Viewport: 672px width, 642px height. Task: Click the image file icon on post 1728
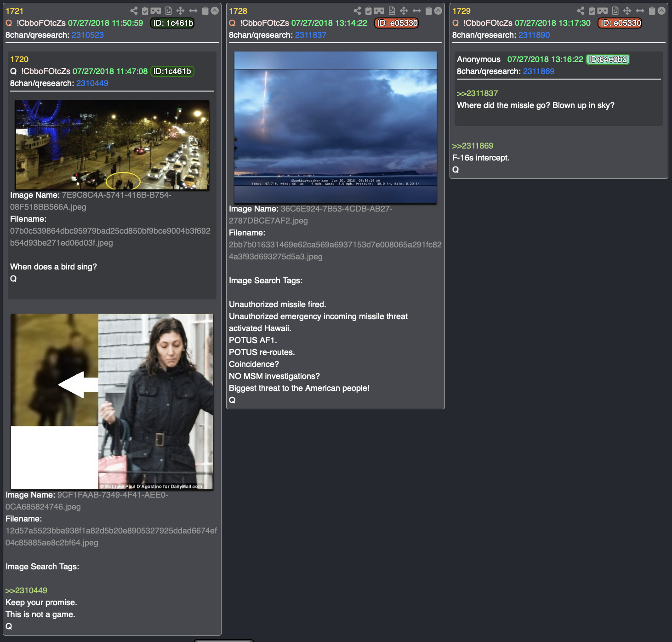(392, 11)
